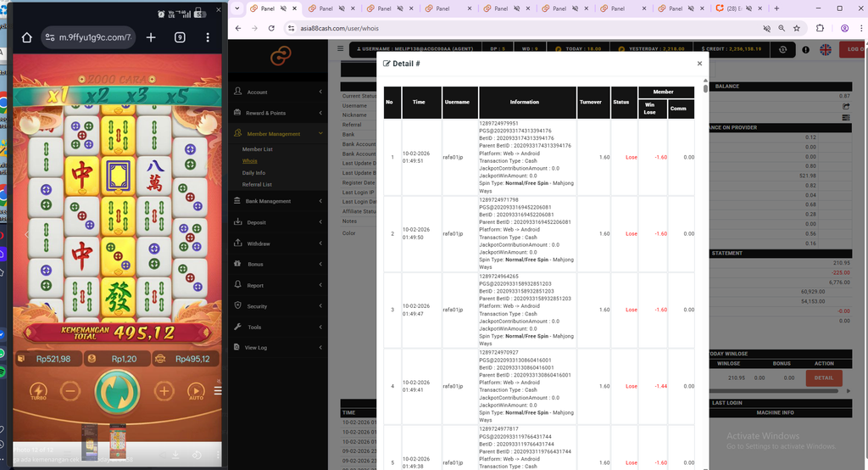Expand the Deposit sidebar menu

tap(278, 222)
